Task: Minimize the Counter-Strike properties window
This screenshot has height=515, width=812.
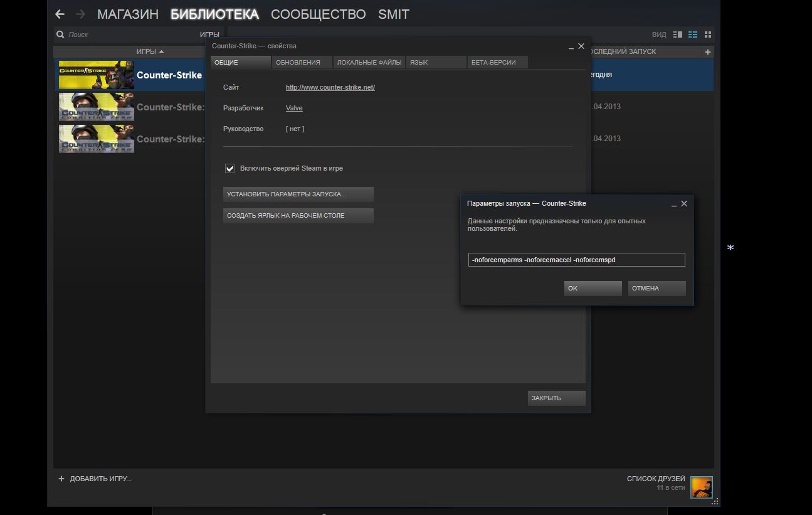Action: [x=571, y=46]
